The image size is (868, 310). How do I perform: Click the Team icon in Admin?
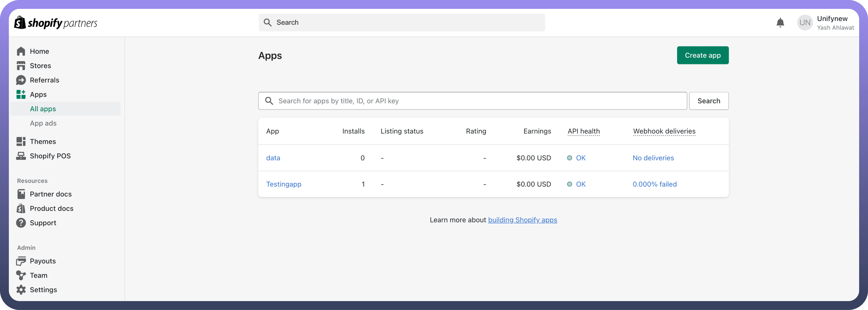pos(21,276)
